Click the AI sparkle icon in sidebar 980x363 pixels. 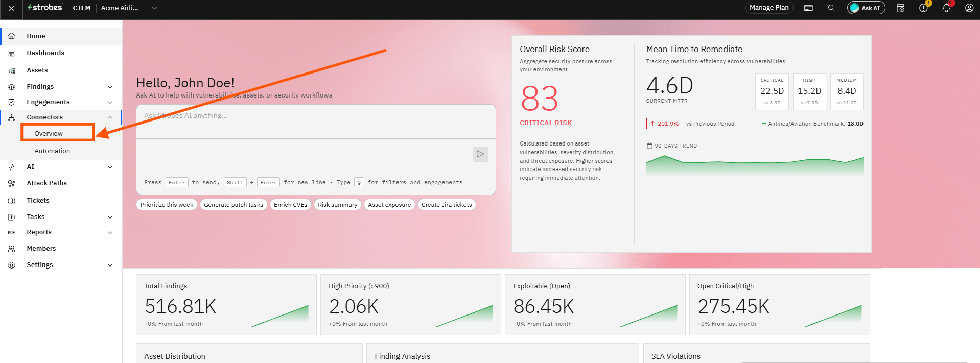[x=12, y=167]
